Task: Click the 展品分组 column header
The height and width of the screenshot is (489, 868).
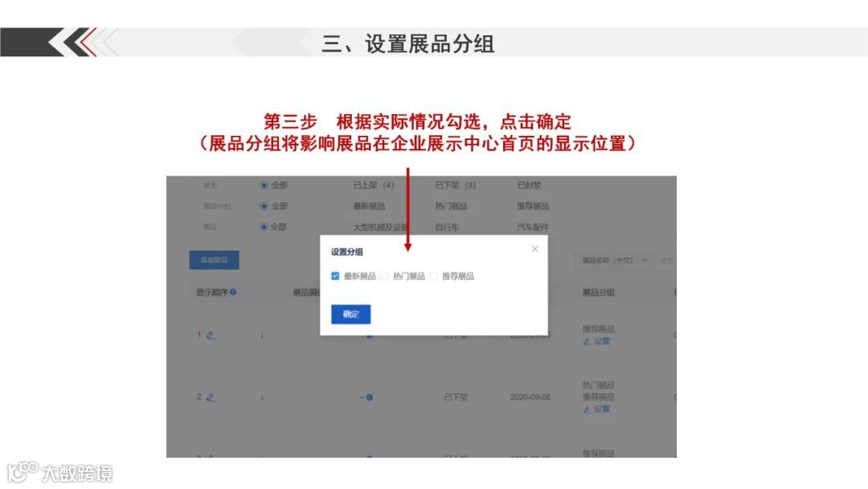Action: click(599, 293)
